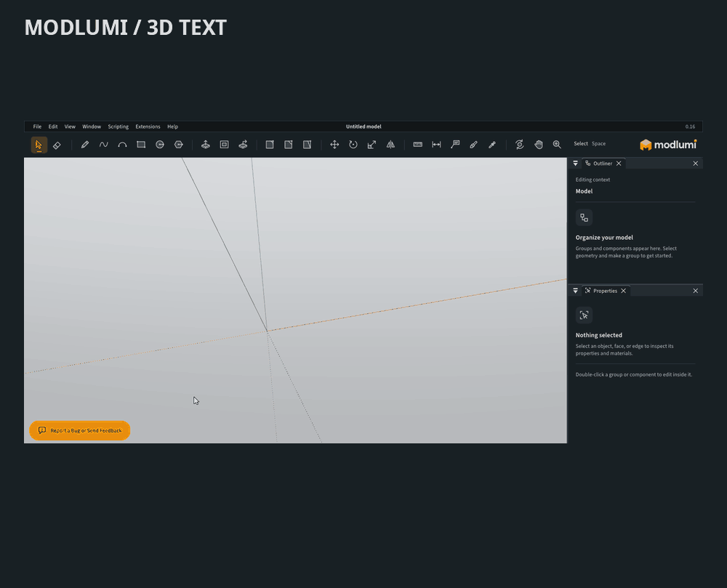This screenshot has height=588, width=727.
Task: Click the modlumi logo
Action: pyautogui.click(x=668, y=145)
